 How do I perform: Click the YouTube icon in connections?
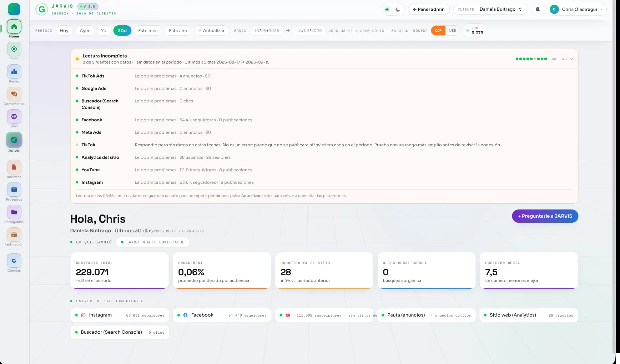pyautogui.click(x=288, y=315)
